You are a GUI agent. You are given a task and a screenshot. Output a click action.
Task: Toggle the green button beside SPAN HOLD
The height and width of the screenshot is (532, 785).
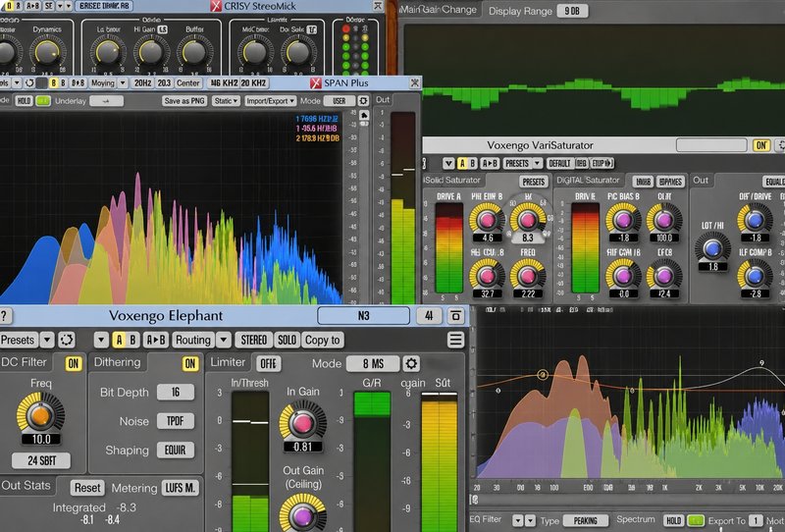click(43, 101)
